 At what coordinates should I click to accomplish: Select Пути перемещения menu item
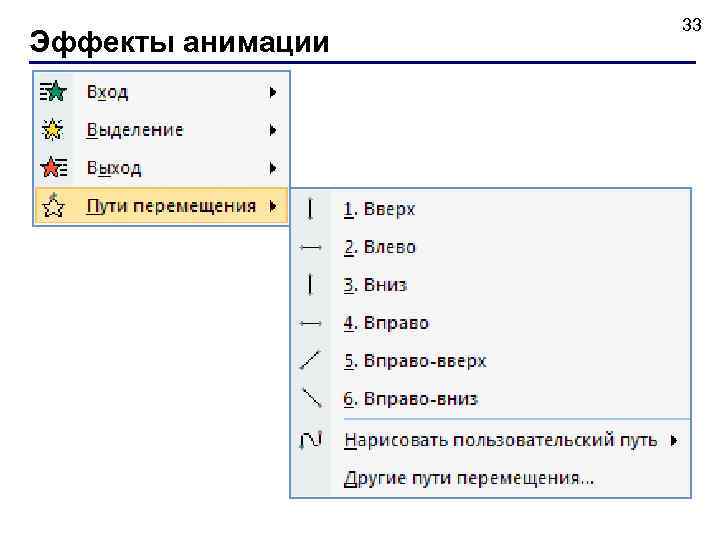[x=171, y=206]
